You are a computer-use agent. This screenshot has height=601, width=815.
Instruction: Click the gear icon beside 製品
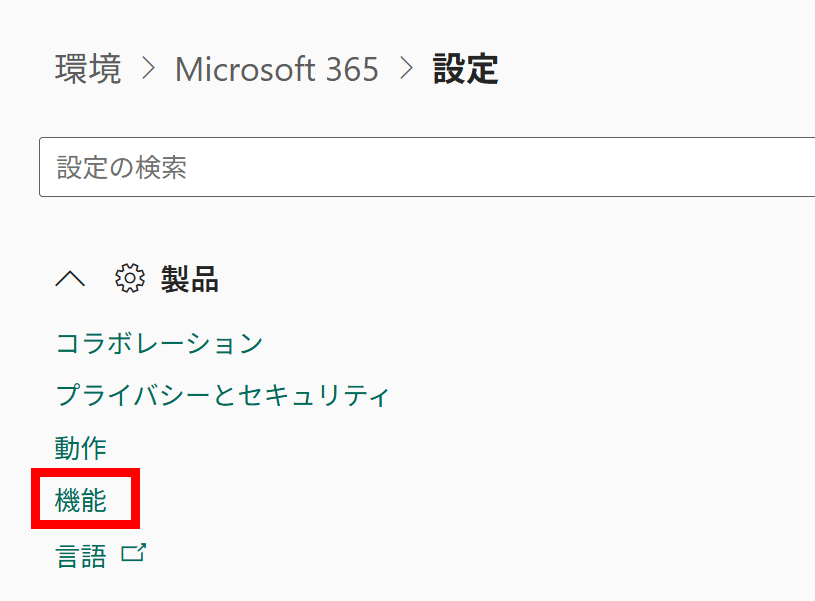click(x=130, y=279)
